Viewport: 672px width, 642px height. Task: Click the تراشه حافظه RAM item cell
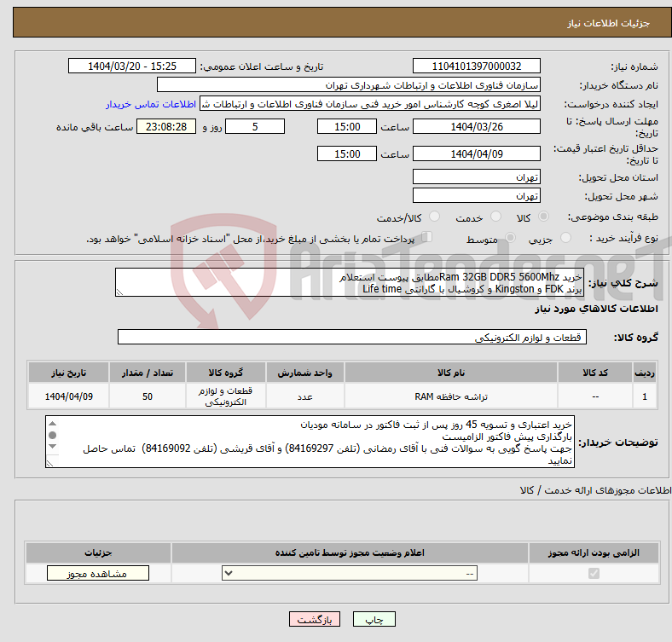pos(451,396)
